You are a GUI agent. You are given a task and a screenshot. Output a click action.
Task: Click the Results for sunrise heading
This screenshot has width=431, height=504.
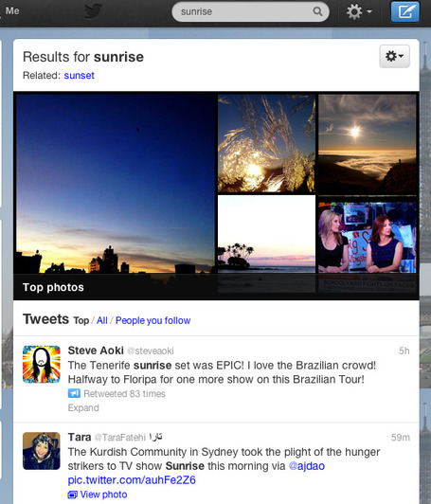click(83, 57)
